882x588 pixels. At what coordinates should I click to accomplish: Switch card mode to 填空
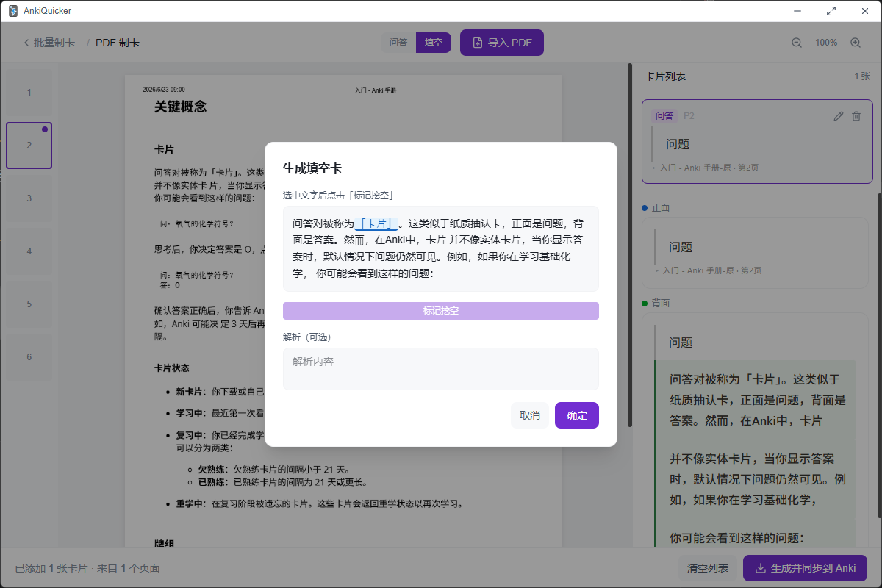[x=434, y=43]
